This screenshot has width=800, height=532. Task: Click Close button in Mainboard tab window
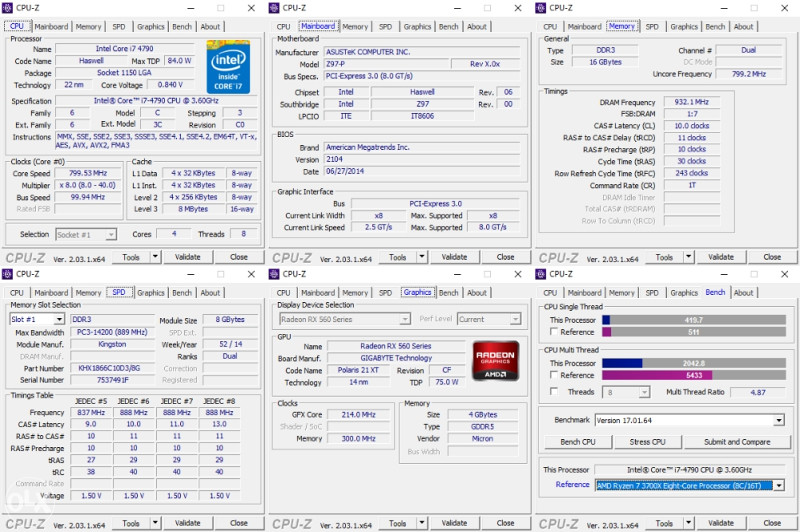[505, 257]
